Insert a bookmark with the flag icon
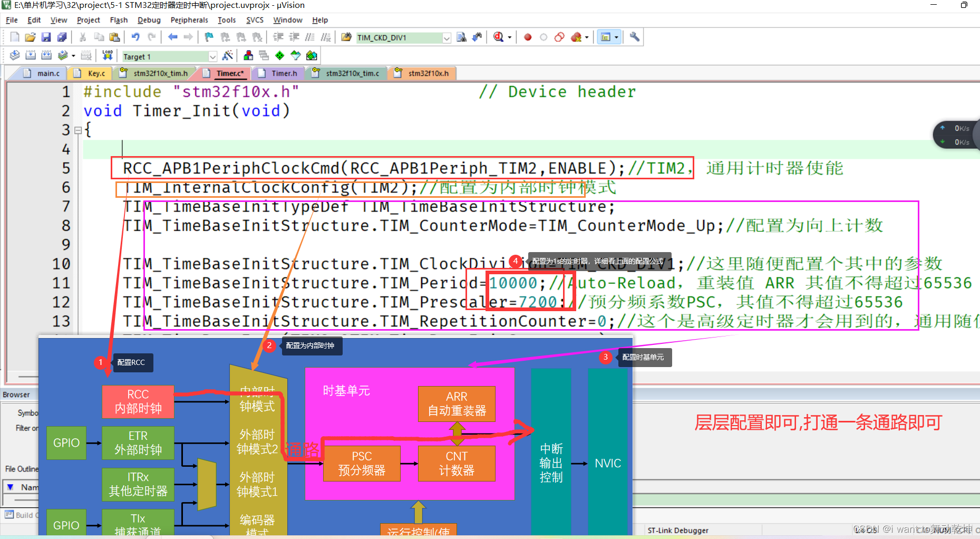This screenshot has height=539, width=980. [209, 37]
